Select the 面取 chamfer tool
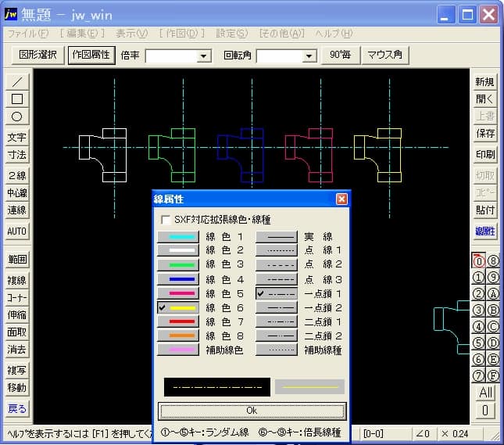The image size is (504, 445). pos(17,332)
